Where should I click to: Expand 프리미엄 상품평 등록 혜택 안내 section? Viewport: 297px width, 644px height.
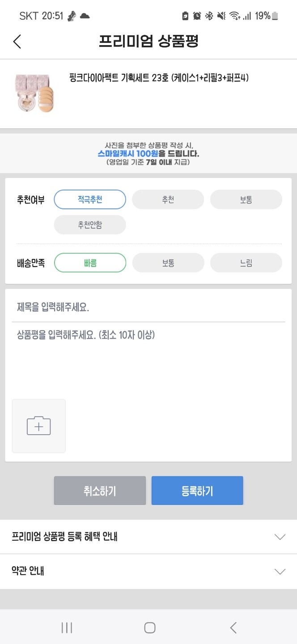pyautogui.click(x=148, y=537)
